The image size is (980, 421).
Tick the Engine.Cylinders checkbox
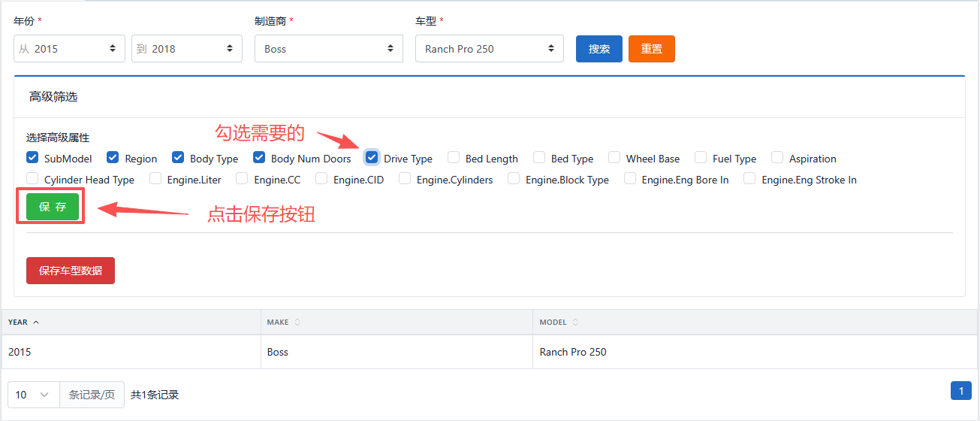405,179
